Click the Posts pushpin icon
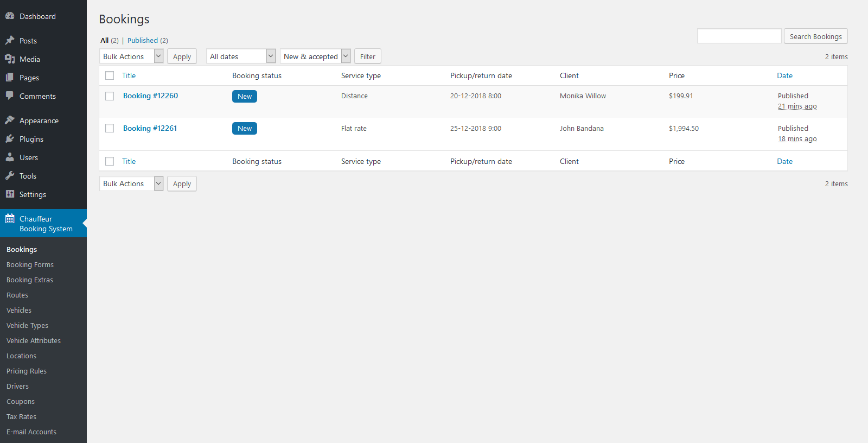 pos(10,41)
